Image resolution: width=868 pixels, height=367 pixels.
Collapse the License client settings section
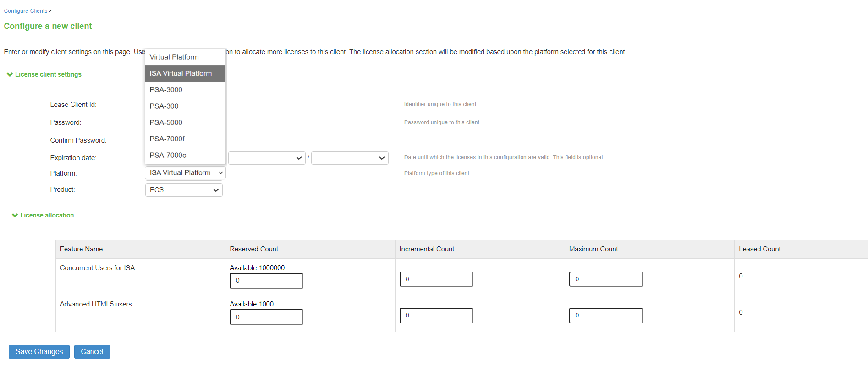[44, 74]
